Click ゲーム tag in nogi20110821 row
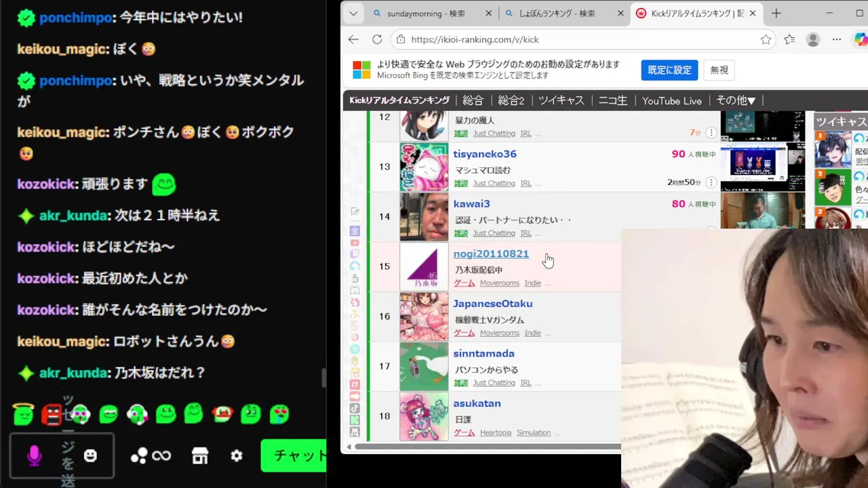The image size is (868, 488). click(x=464, y=283)
